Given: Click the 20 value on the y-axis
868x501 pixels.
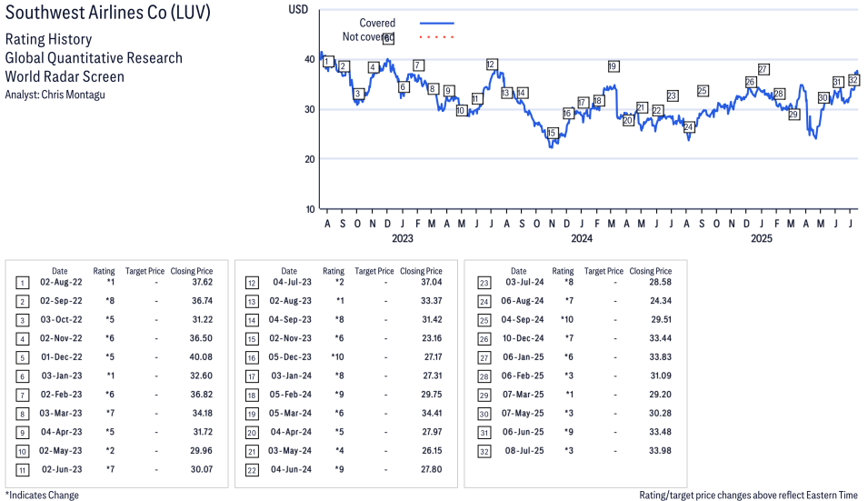Looking at the screenshot, I should pyautogui.click(x=310, y=159).
